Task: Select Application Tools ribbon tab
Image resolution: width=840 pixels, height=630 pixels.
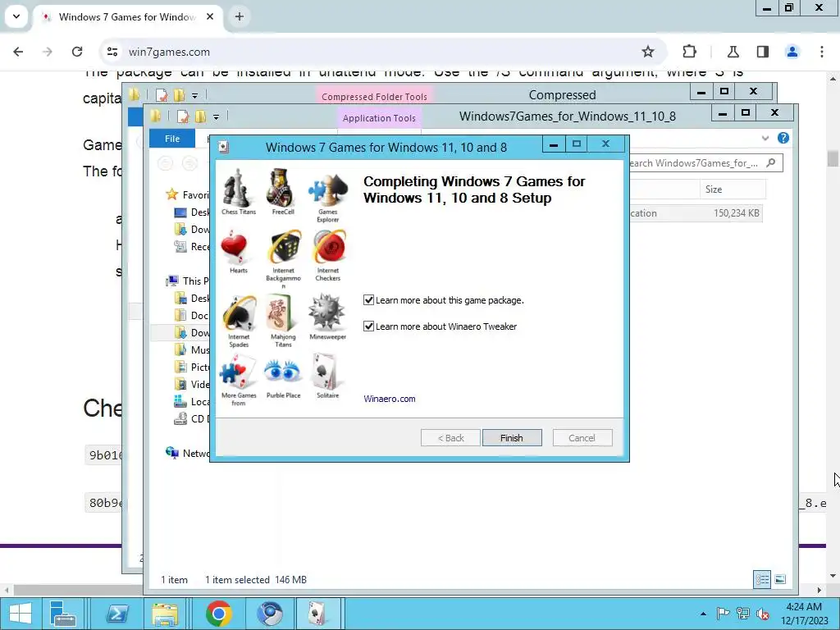Action: pos(379,118)
